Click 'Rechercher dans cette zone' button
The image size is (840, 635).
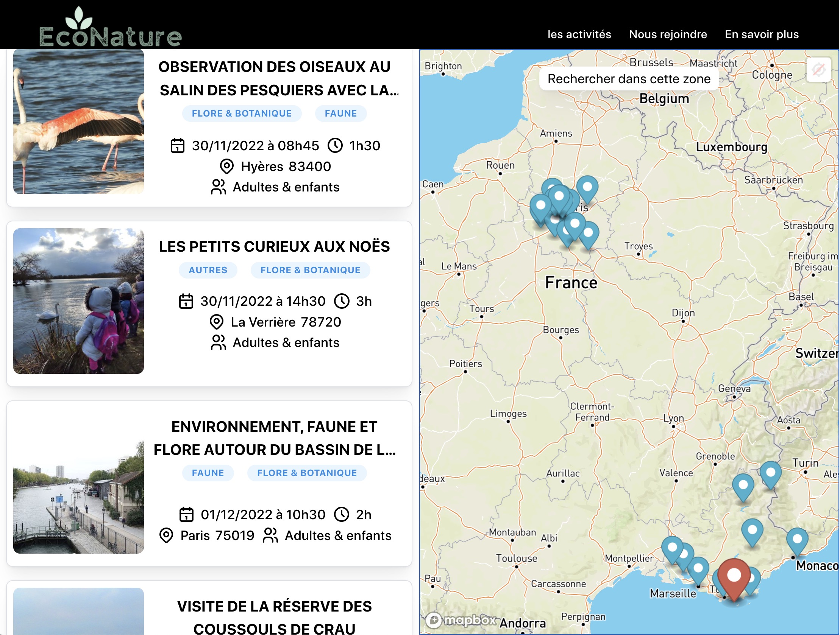point(629,79)
